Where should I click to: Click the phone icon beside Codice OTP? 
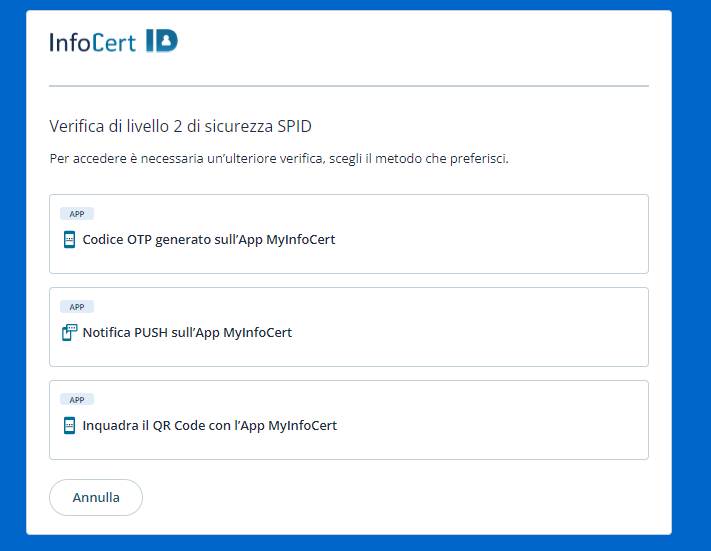click(69, 239)
